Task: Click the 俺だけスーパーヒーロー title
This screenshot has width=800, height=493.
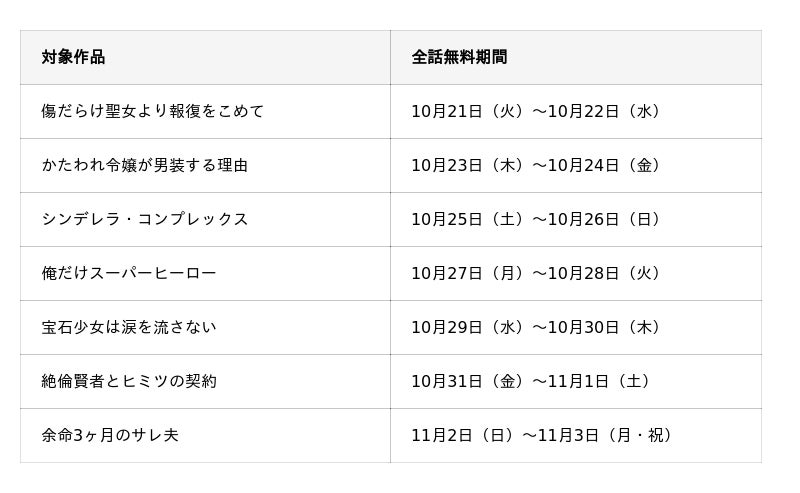Action: tap(129, 273)
